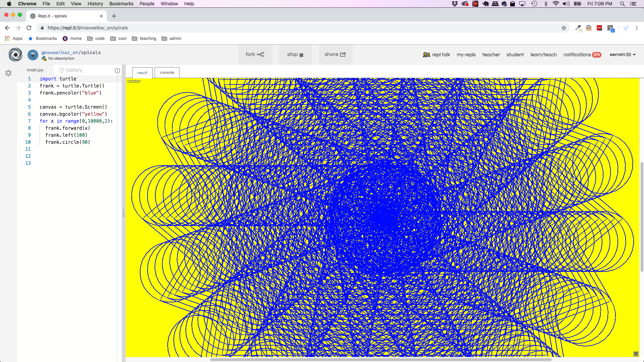Screen dimensions: 644x362
Task: Reload the page with the refresh icon
Action: (29, 28)
